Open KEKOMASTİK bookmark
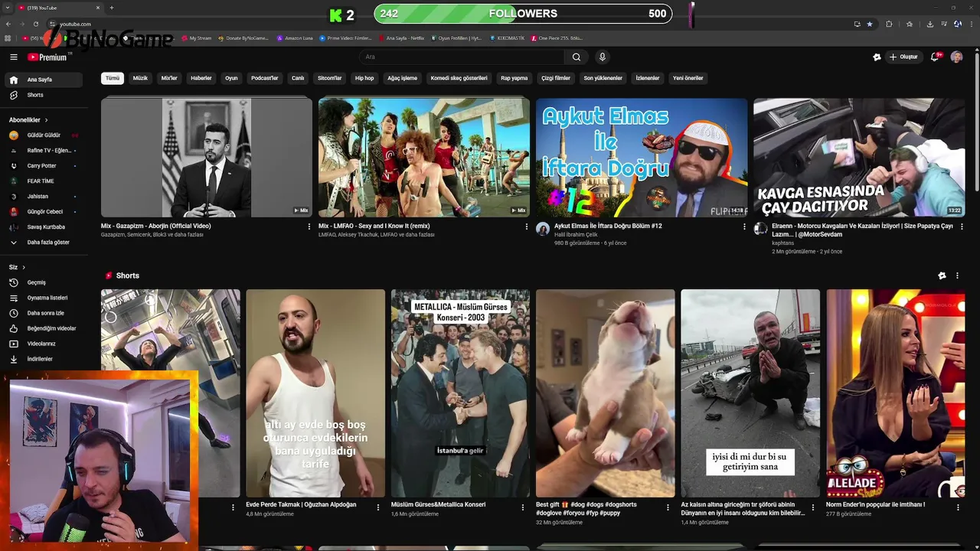 click(x=508, y=38)
